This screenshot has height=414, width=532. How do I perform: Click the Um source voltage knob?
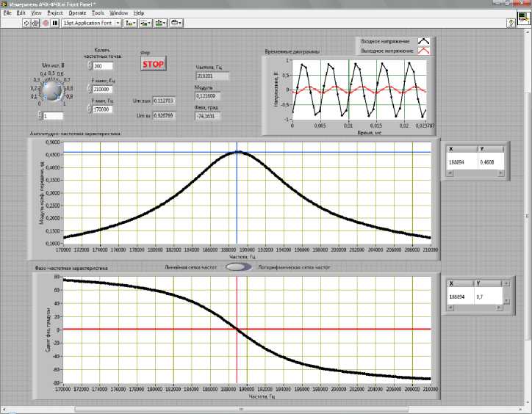tap(51, 90)
